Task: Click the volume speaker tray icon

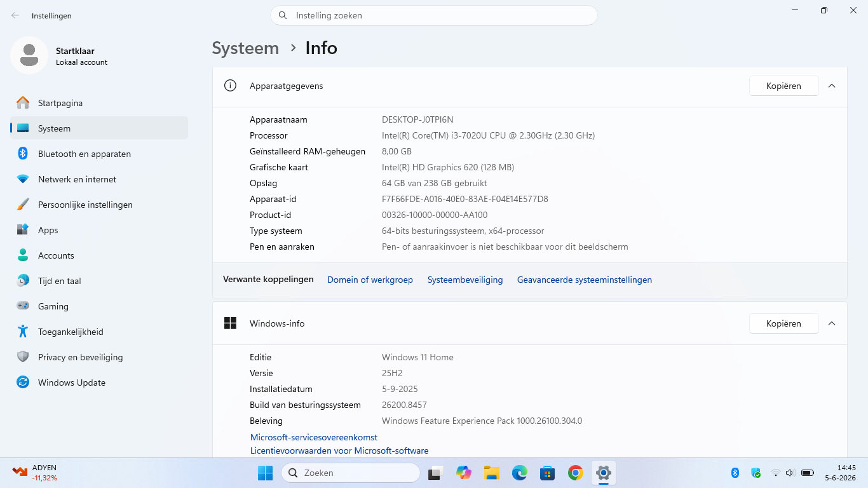Action: coord(790,473)
